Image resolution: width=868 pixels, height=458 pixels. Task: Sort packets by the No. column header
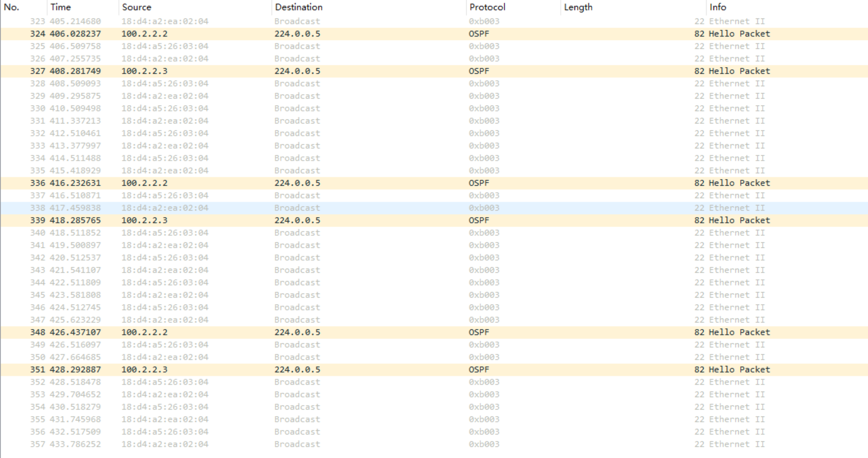tap(23, 7)
